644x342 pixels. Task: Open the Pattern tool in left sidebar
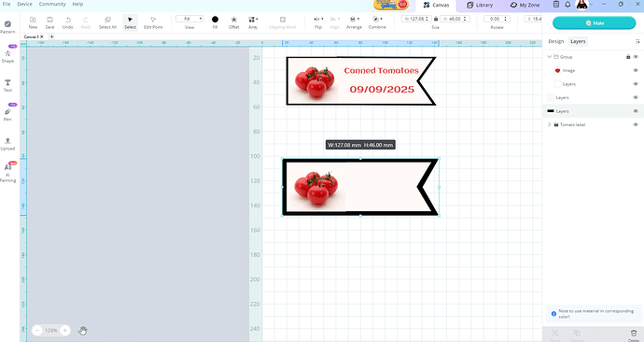[x=7, y=27]
